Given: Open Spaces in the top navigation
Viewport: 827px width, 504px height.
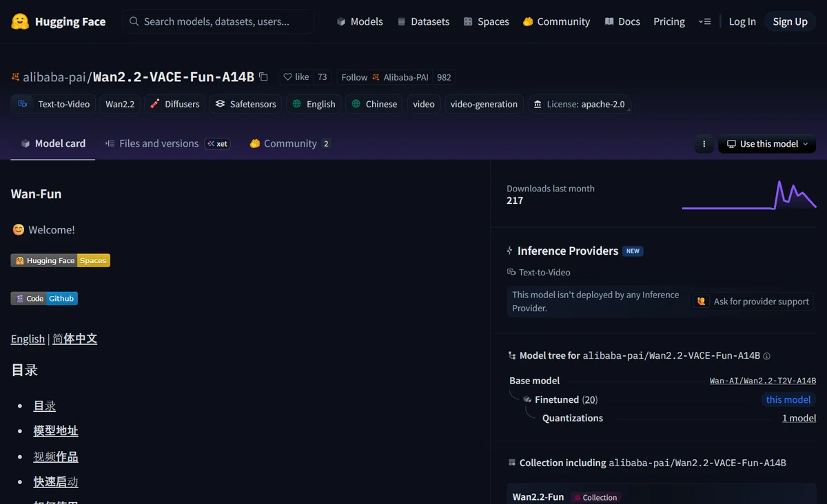Looking at the screenshot, I should point(486,21).
